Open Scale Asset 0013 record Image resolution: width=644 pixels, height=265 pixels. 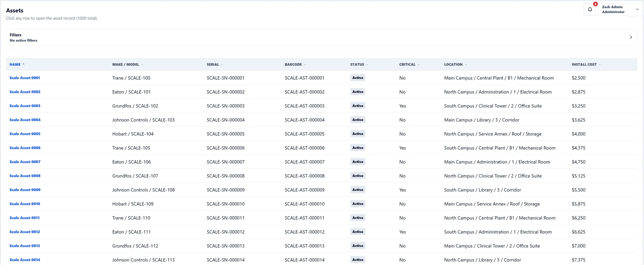(25, 246)
